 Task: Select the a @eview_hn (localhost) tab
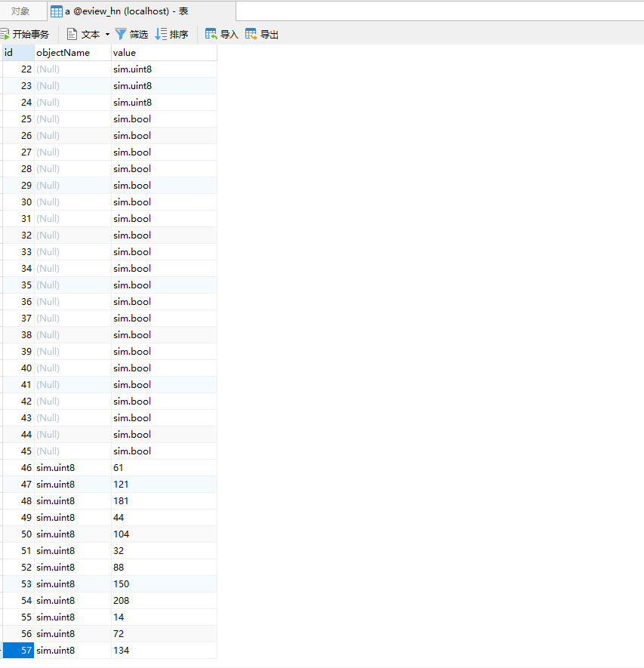point(141,11)
